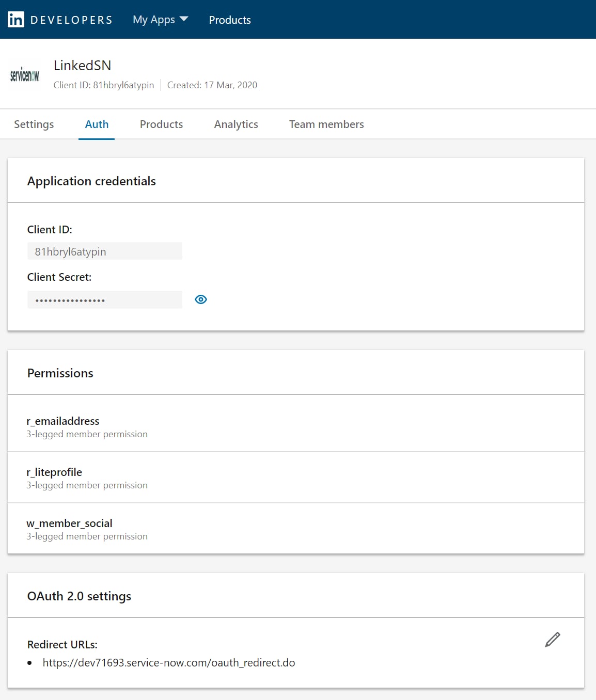The height and width of the screenshot is (700, 596).
Task: Click the Auth tab
Action: tap(97, 124)
